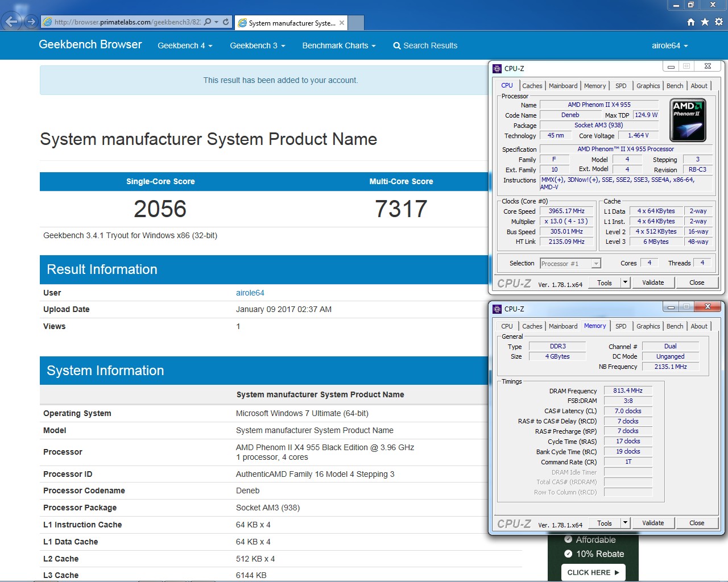Click Close button in Memory window

697,523
